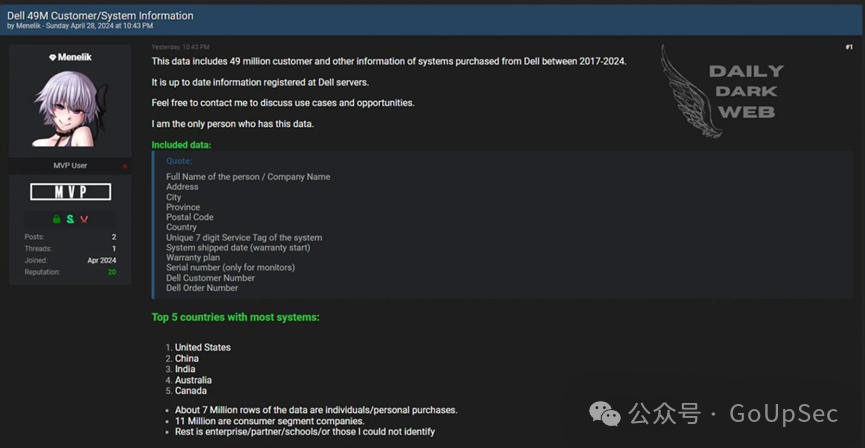The image size is (865, 448).
Task: Click the Included data green heading
Action: point(181,145)
